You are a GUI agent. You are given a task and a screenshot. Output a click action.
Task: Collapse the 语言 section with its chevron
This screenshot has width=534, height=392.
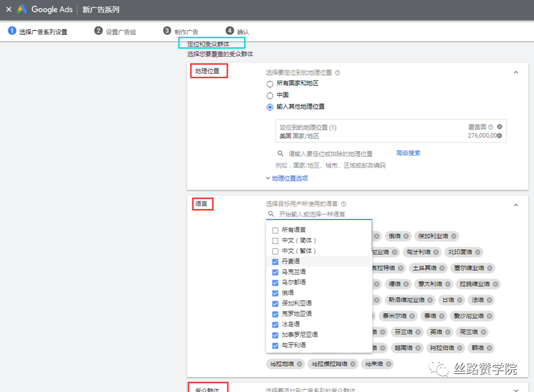515,204
